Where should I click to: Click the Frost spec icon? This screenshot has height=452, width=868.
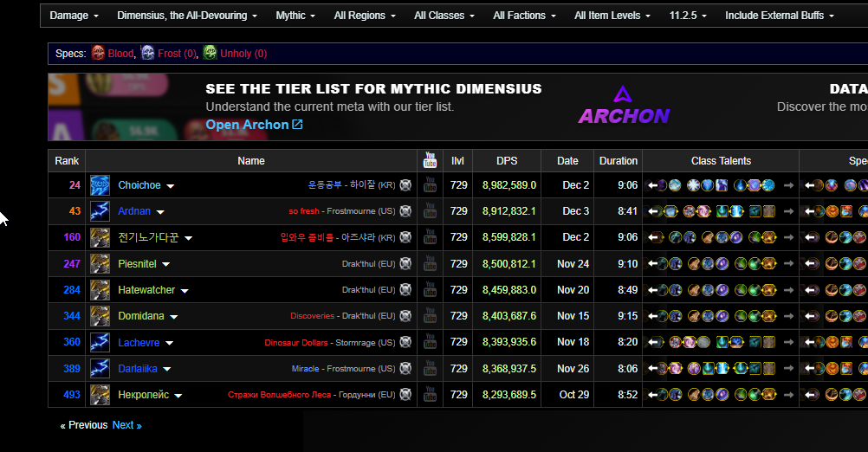point(148,53)
